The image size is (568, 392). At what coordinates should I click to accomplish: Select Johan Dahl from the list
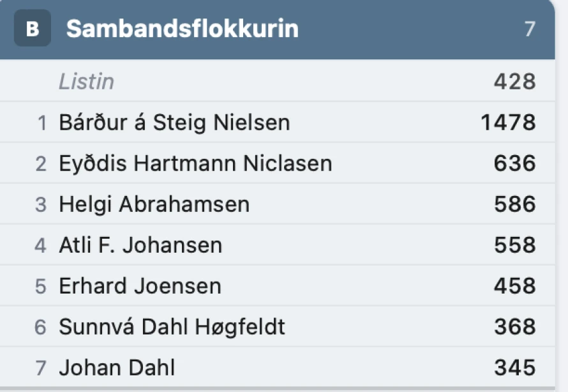point(117,368)
